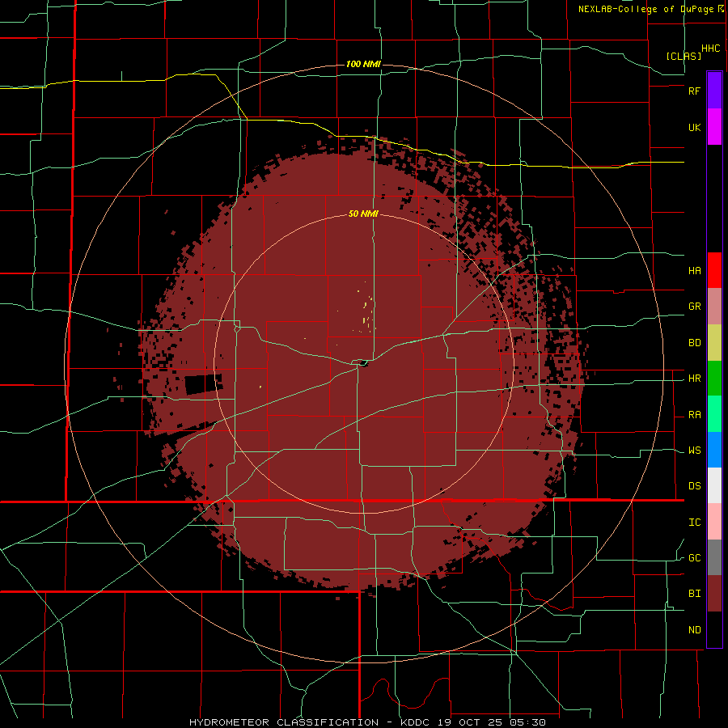Click the "GC" legend label
This screenshot has width=728, height=728.
point(694,558)
